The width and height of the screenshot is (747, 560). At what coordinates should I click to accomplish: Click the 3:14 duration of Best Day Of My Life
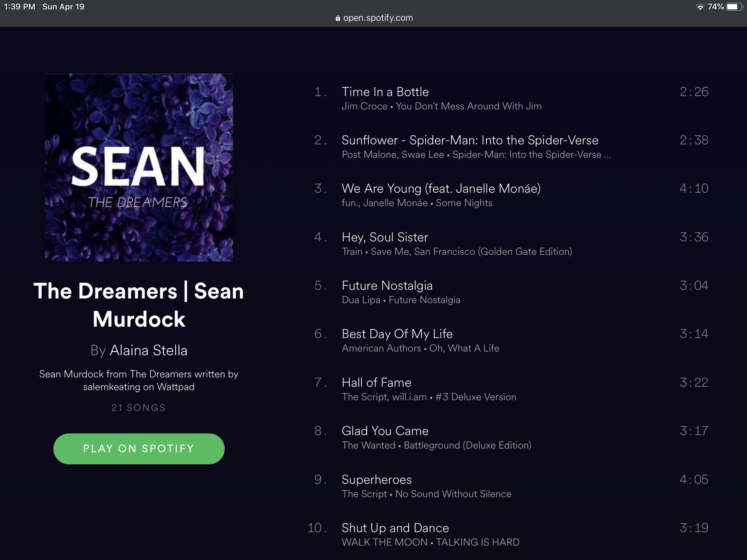coord(694,334)
